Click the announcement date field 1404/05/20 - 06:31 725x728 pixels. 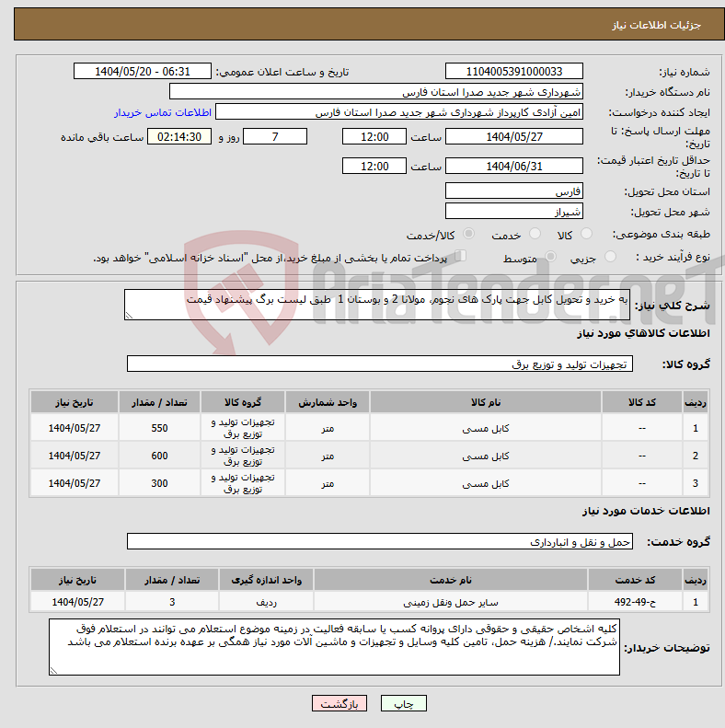pos(143,72)
